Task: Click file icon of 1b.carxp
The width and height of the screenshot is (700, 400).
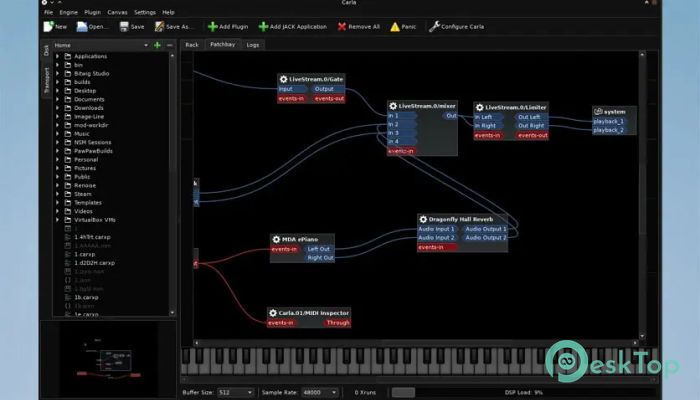Action: (68, 297)
